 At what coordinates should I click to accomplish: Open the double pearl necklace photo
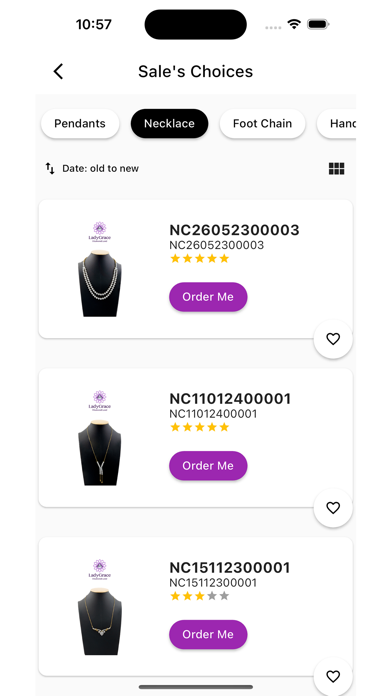99,269
